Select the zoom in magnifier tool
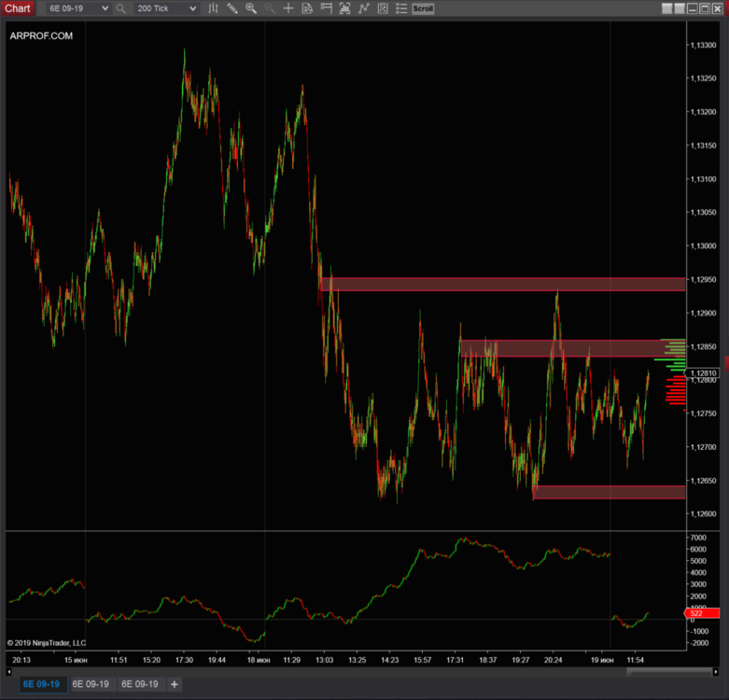 251,8
